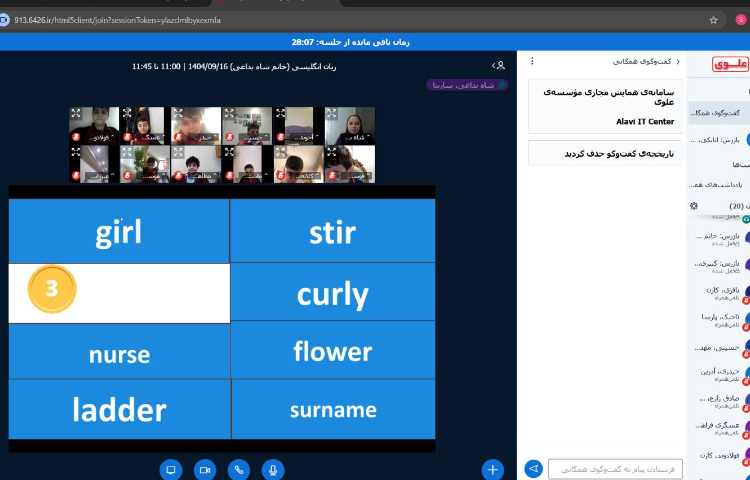This screenshot has height=480, width=750.
Task: Click the fullscreen icon on first webcam
Action: [x=76, y=113]
